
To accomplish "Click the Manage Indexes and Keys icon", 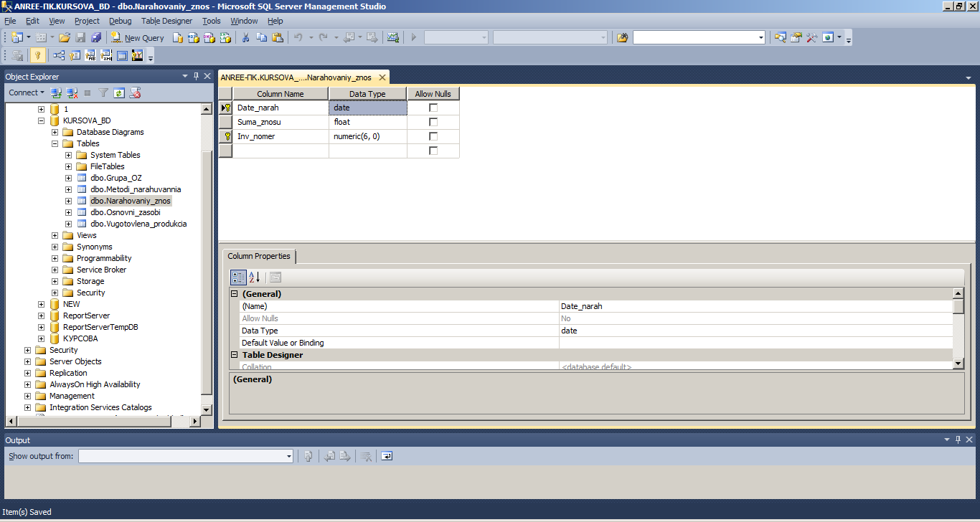I will point(75,55).
